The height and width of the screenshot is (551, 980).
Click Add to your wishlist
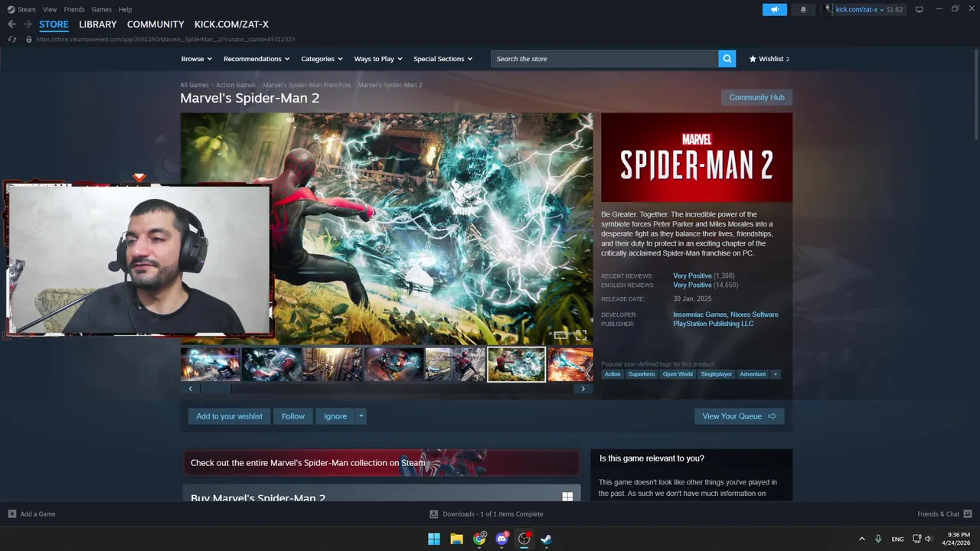[x=229, y=416]
